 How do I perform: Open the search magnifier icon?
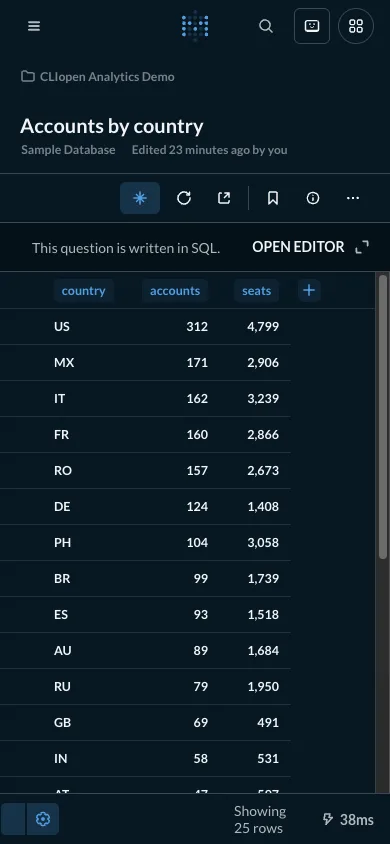coord(266,26)
